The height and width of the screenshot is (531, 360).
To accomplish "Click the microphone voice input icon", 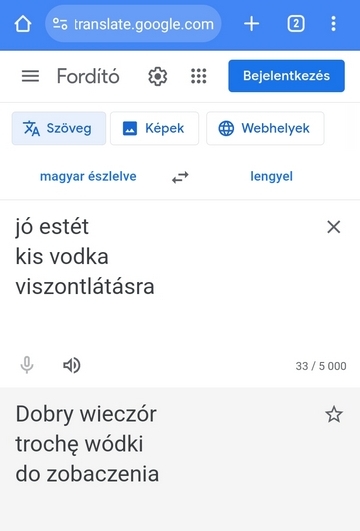I will (27, 365).
